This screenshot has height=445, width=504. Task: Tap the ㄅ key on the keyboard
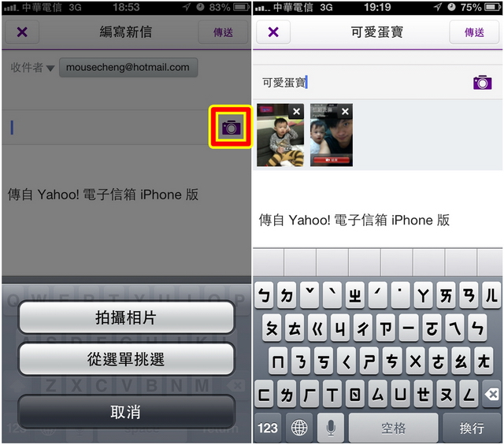point(265,295)
